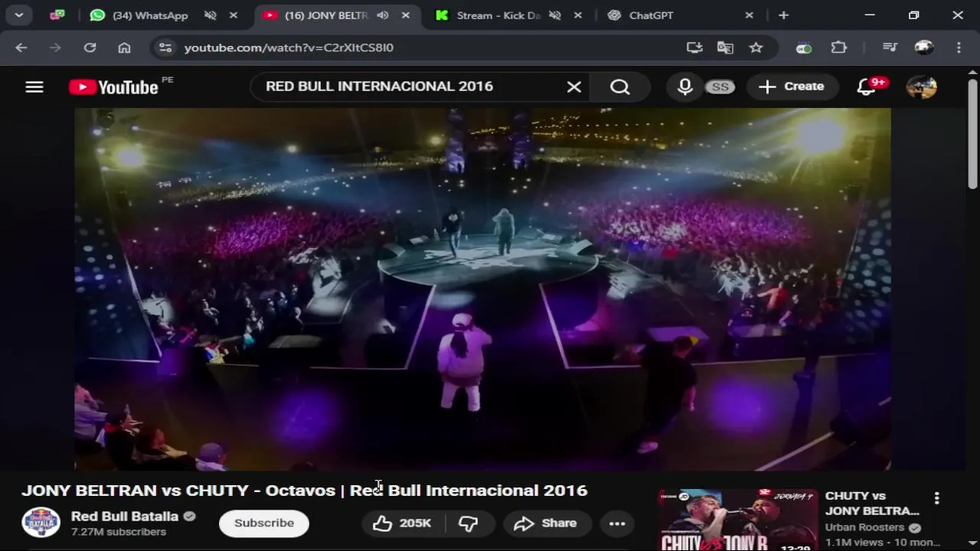Open a new browser tab
Viewport: 980px width, 551px height.
[783, 15]
